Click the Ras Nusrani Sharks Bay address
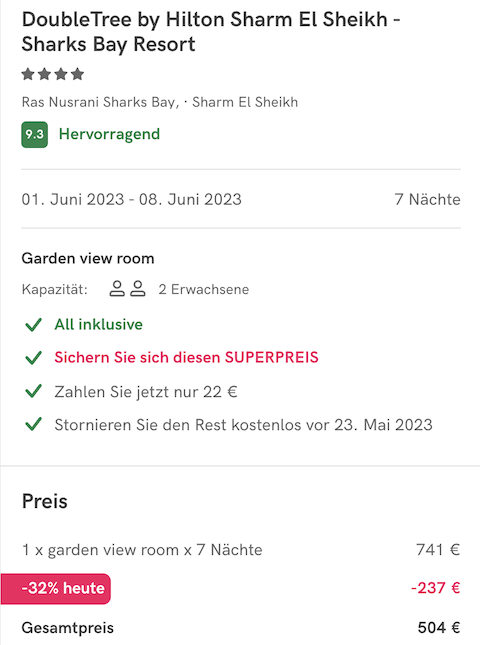480x645 pixels. tap(160, 102)
